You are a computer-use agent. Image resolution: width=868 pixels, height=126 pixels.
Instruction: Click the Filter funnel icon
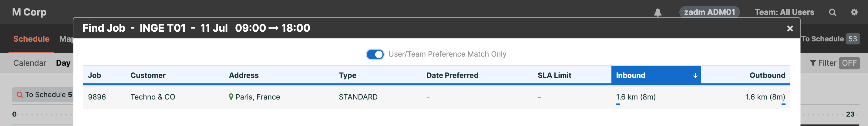pyautogui.click(x=813, y=63)
